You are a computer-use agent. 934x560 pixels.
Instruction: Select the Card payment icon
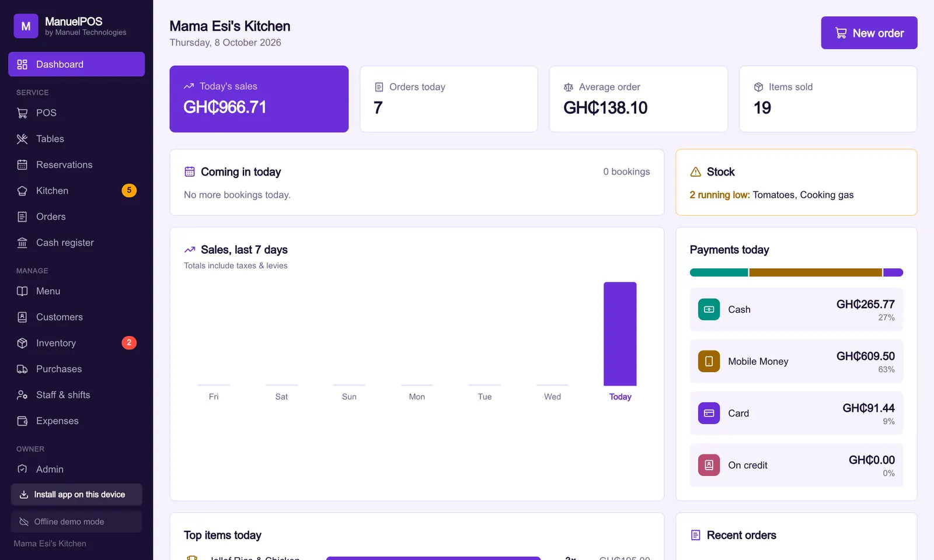click(x=709, y=413)
